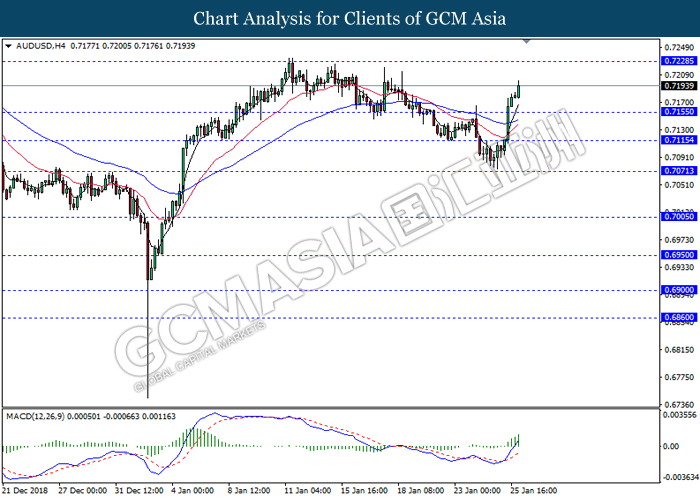
Task: Click the AUDUSD,H4 chart title text
Action: 41,46
